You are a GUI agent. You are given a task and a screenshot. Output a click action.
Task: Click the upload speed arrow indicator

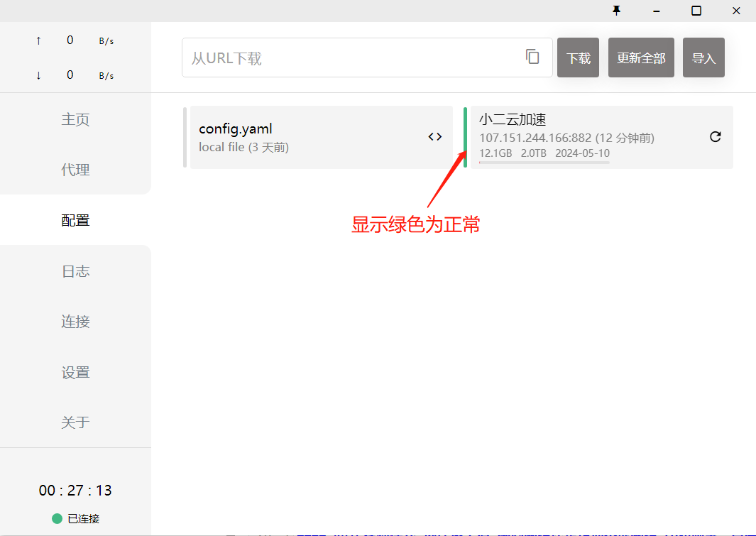coord(38,40)
